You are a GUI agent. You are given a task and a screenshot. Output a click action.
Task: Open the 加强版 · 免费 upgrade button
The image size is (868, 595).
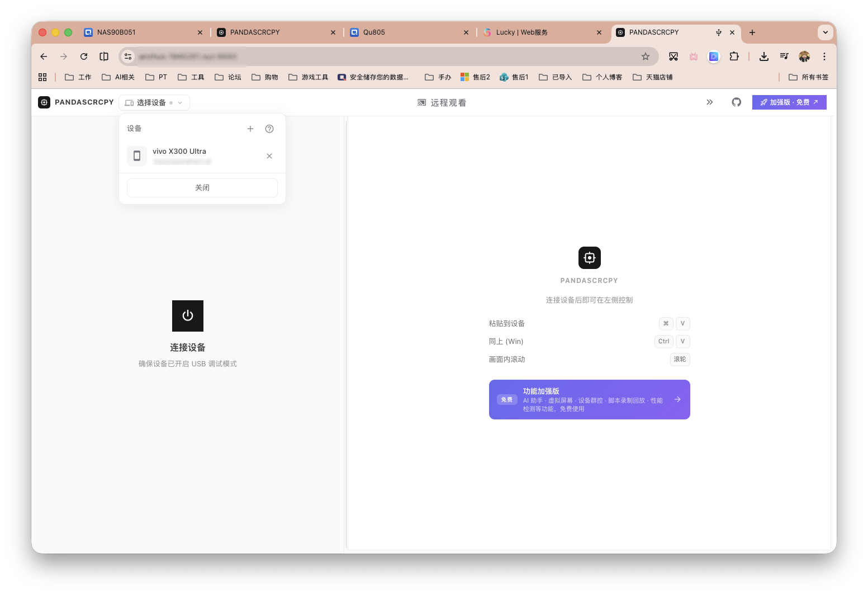[x=789, y=102]
